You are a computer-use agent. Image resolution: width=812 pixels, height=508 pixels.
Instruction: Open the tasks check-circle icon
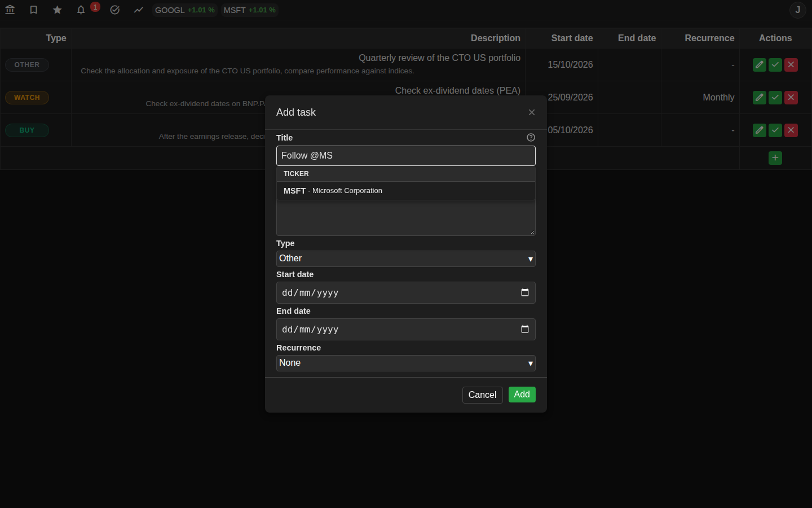[115, 10]
